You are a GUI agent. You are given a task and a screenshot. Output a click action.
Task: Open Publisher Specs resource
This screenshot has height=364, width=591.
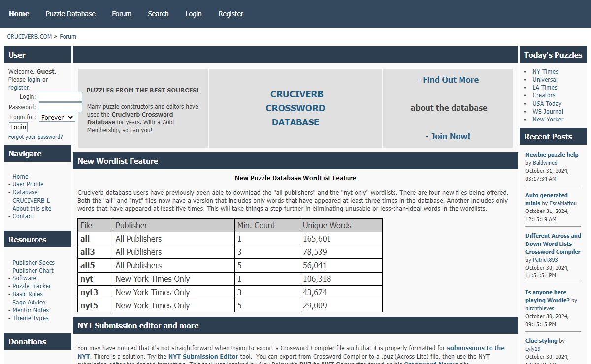pyautogui.click(x=33, y=263)
